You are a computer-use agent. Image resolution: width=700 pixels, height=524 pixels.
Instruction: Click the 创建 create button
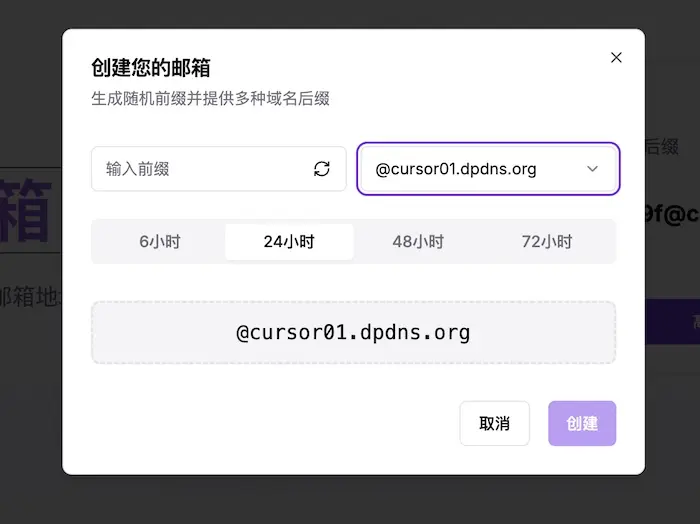[582, 423]
